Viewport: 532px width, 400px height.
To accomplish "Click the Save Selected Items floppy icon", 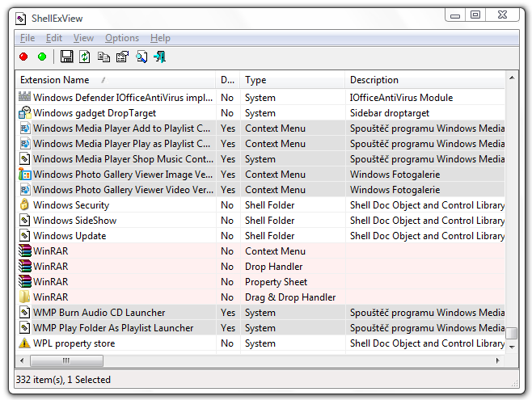I will click(x=66, y=57).
